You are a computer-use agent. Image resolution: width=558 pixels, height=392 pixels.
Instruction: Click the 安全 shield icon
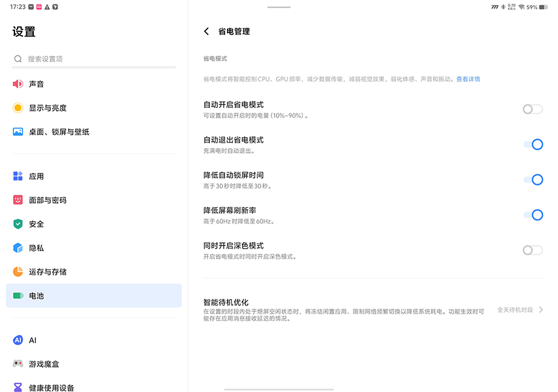(18, 224)
